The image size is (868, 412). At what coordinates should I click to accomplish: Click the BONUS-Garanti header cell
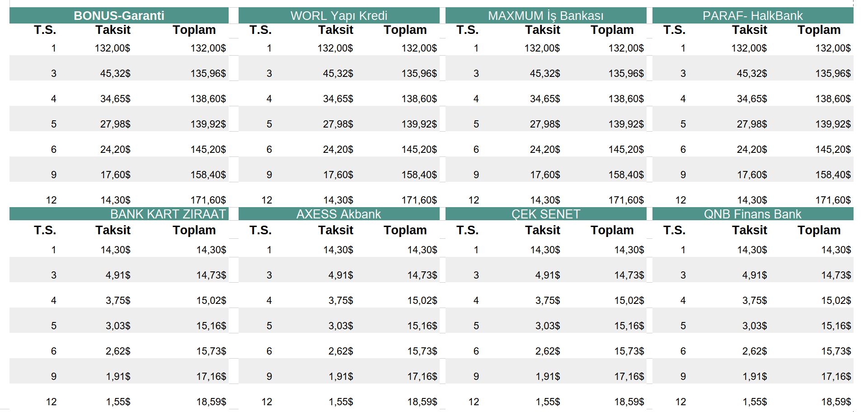119,16
